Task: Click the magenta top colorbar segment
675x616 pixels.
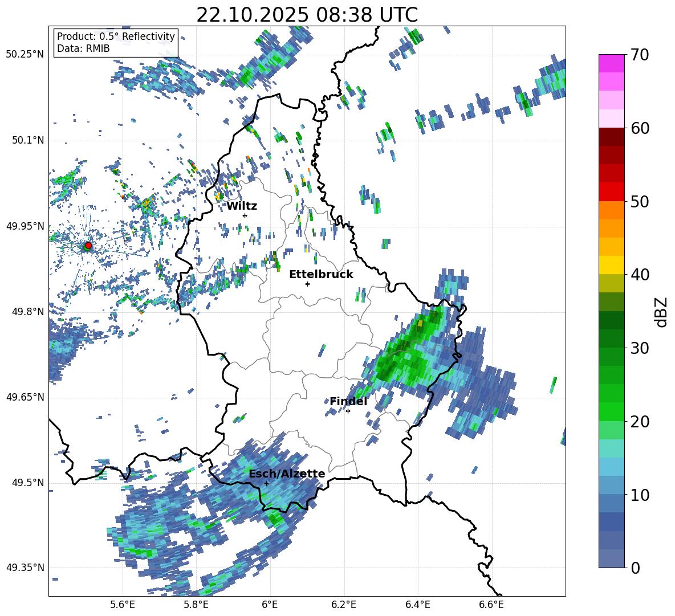Action: 611,63
